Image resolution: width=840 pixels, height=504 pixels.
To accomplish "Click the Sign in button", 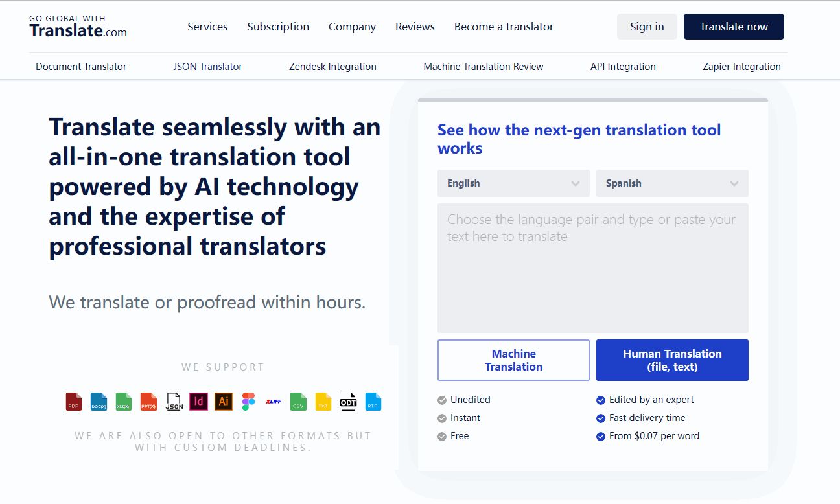I will click(647, 27).
